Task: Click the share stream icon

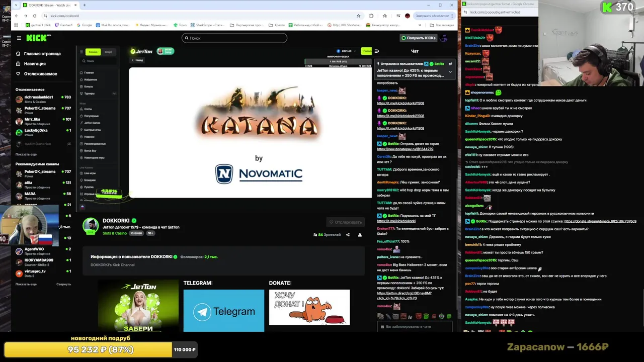Action: tap(348, 235)
